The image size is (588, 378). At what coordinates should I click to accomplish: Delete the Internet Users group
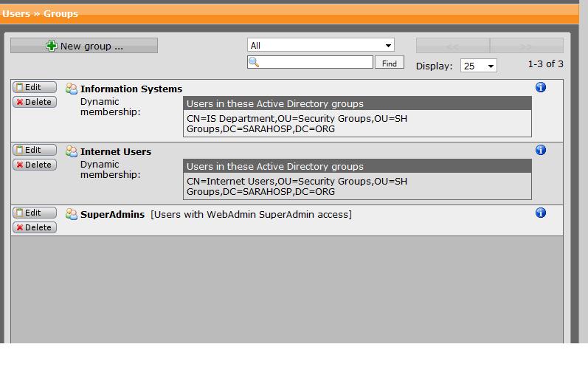pyautogui.click(x=35, y=165)
